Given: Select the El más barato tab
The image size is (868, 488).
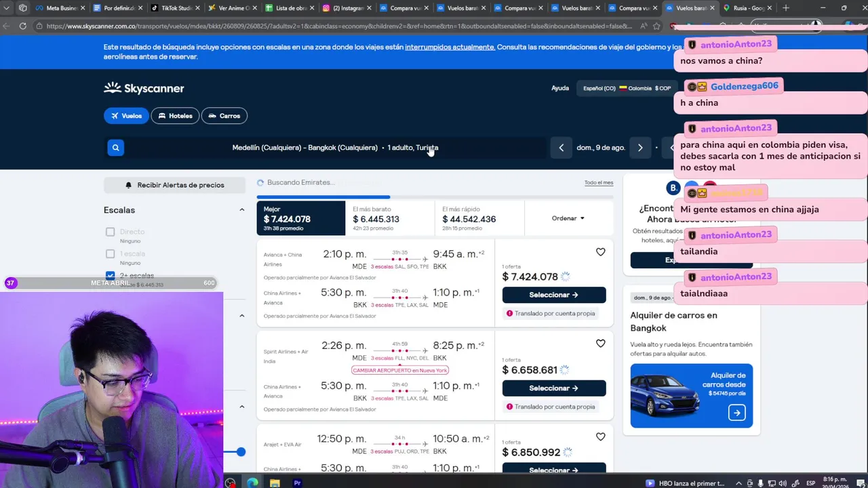Looking at the screenshot, I should click(x=390, y=218).
